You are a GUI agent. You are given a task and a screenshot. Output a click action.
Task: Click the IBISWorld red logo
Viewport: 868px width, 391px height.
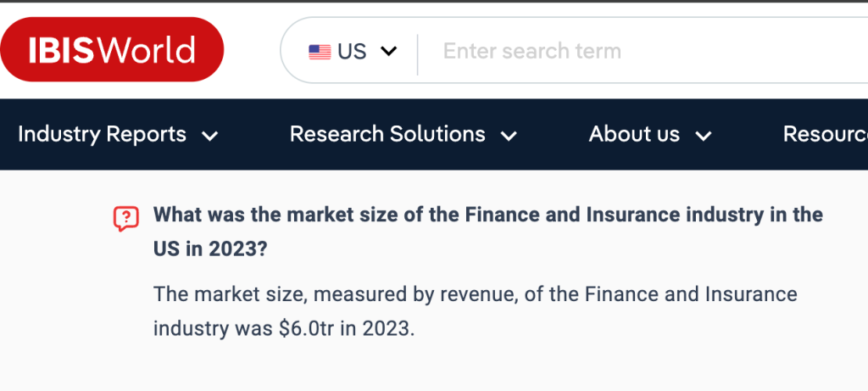pyautogui.click(x=112, y=50)
